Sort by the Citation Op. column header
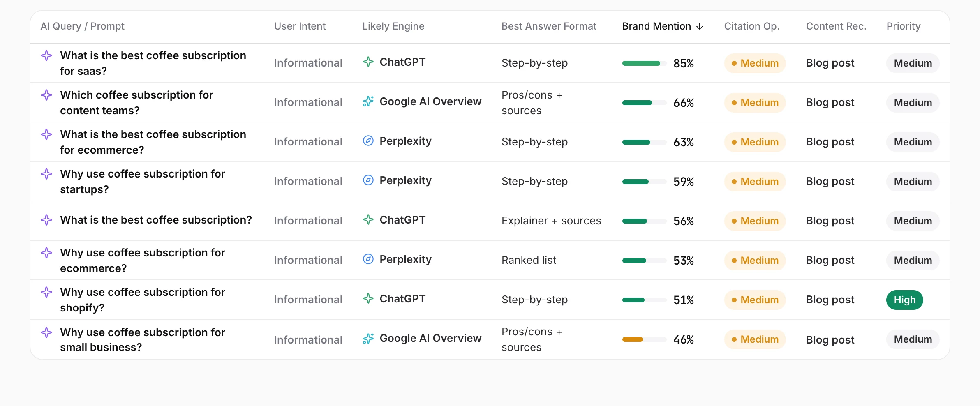This screenshot has width=980, height=406. click(752, 26)
